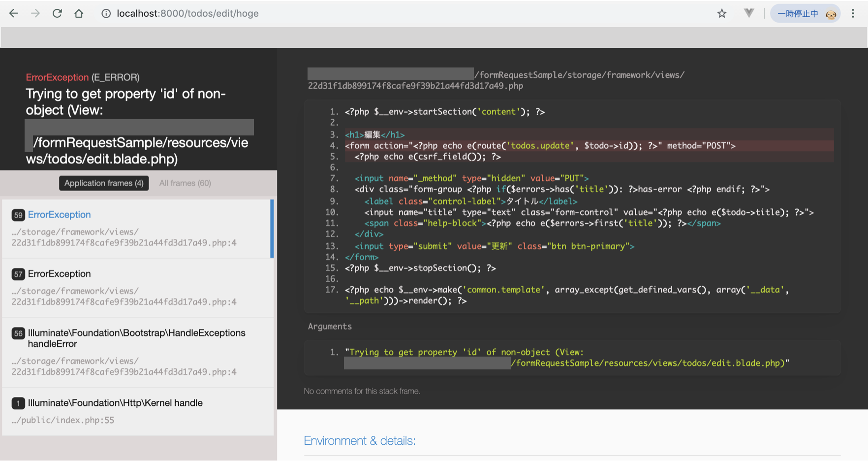Click the Environment & details heading

point(360,441)
